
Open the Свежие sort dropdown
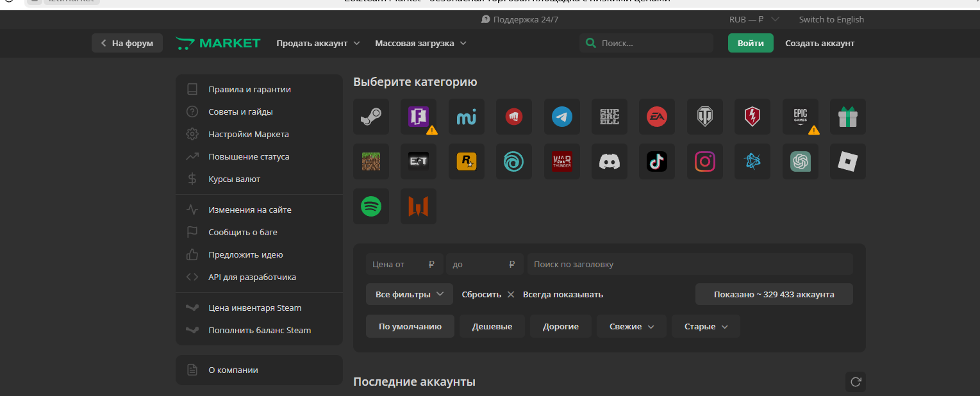click(x=631, y=326)
